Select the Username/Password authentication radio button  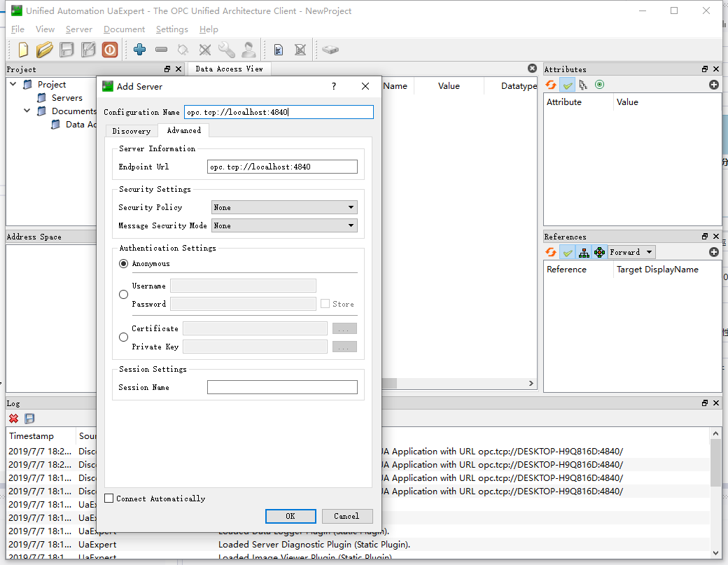point(123,294)
